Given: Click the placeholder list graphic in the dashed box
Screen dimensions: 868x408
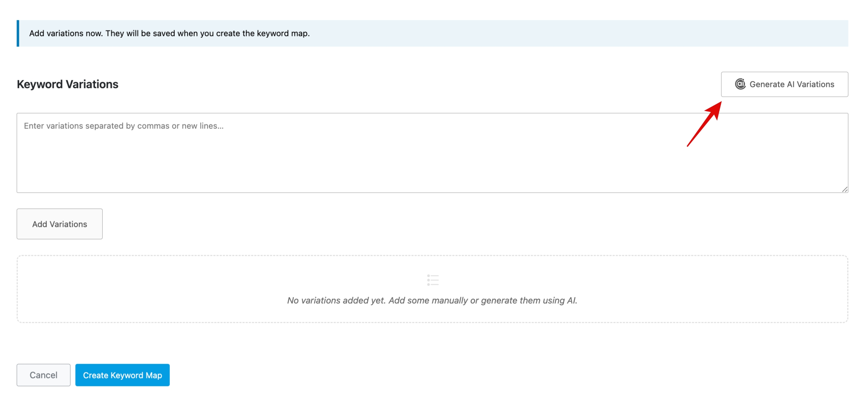Looking at the screenshot, I should pyautogui.click(x=433, y=280).
